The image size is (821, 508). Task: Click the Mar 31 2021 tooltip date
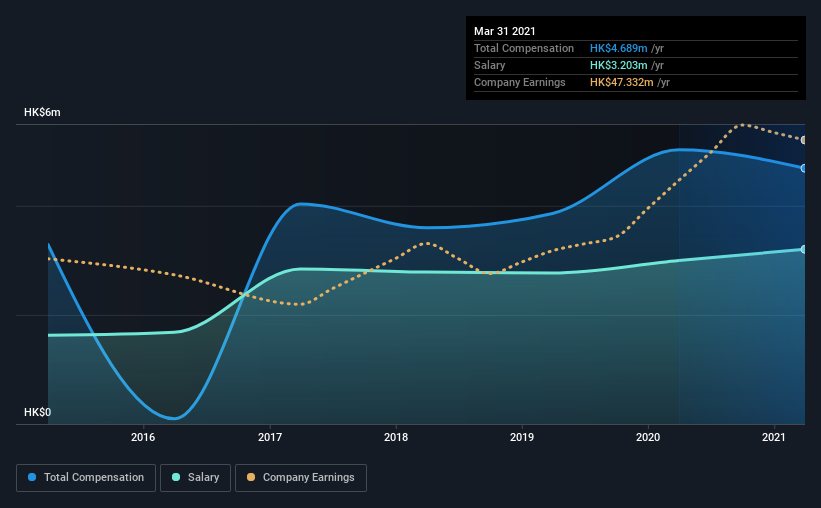coord(505,31)
